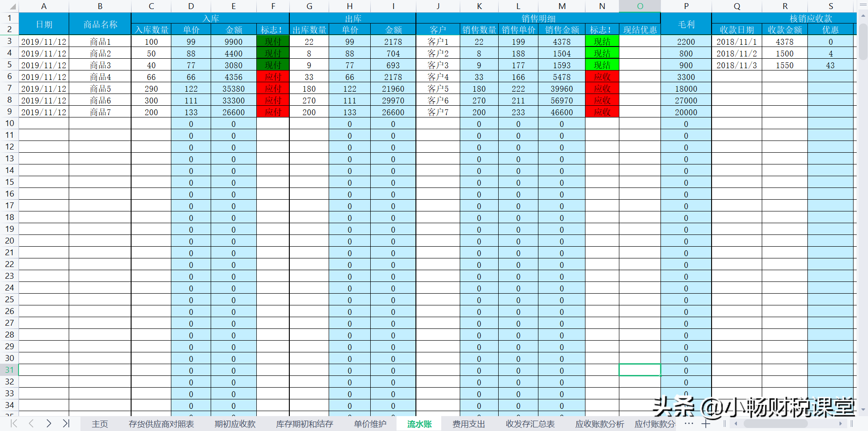Select column A header
This screenshot has width=868, height=431.
pos(44,6)
